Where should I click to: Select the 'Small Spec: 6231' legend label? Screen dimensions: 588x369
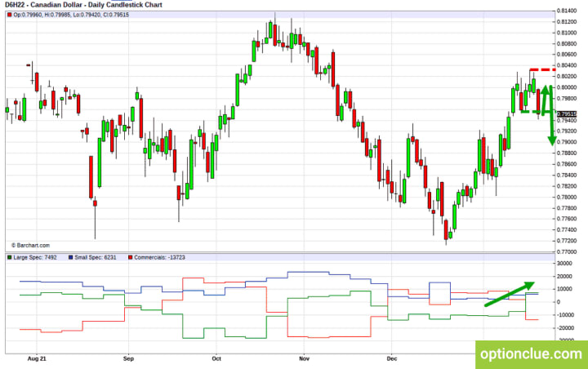coord(96,257)
